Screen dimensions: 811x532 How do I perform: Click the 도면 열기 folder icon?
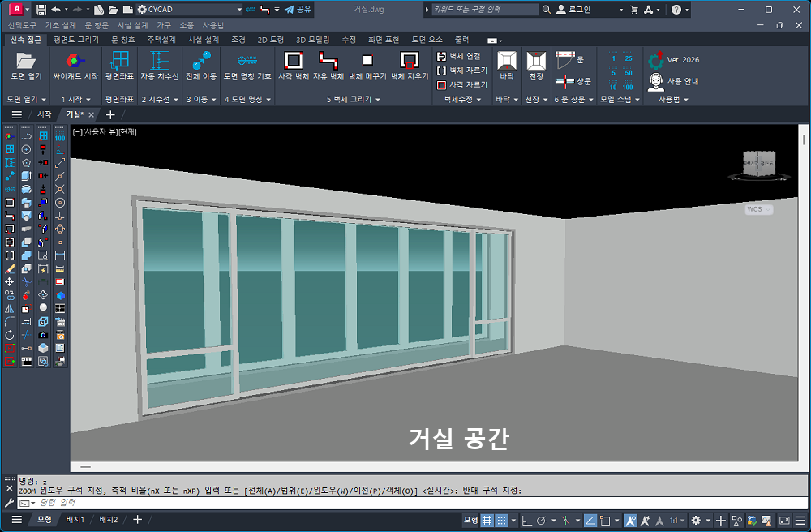pyautogui.click(x=26, y=62)
